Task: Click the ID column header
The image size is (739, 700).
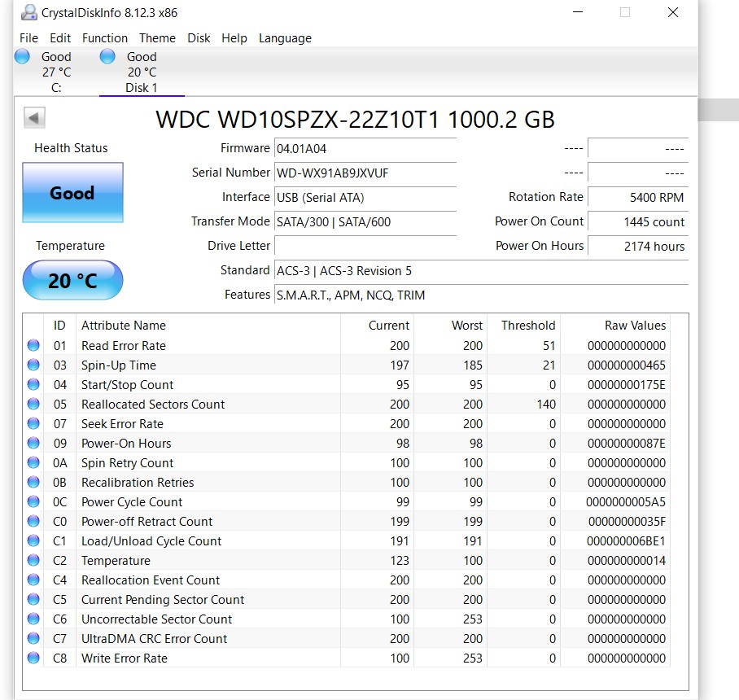Action: pyautogui.click(x=59, y=326)
